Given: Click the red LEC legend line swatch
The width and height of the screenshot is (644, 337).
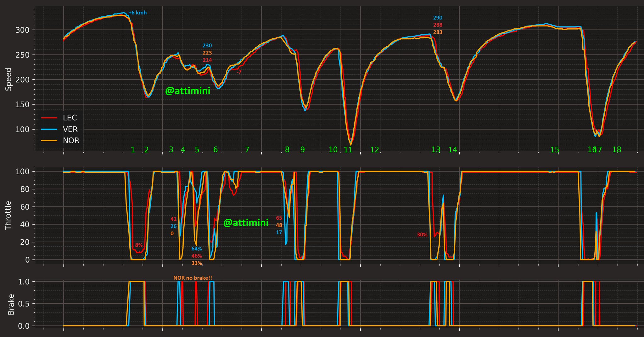Looking at the screenshot, I should coord(49,118).
